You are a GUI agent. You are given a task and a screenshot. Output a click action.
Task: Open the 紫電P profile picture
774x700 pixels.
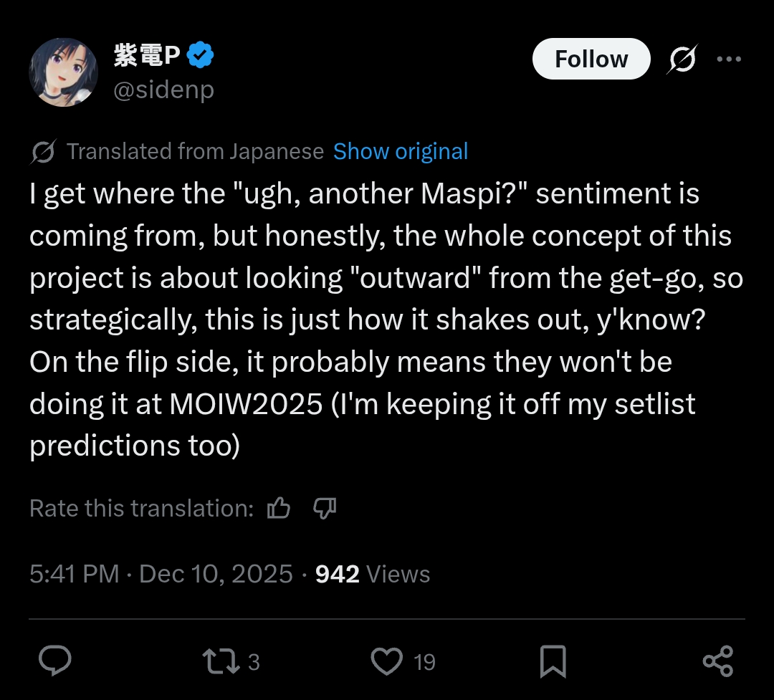click(x=63, y=72)
